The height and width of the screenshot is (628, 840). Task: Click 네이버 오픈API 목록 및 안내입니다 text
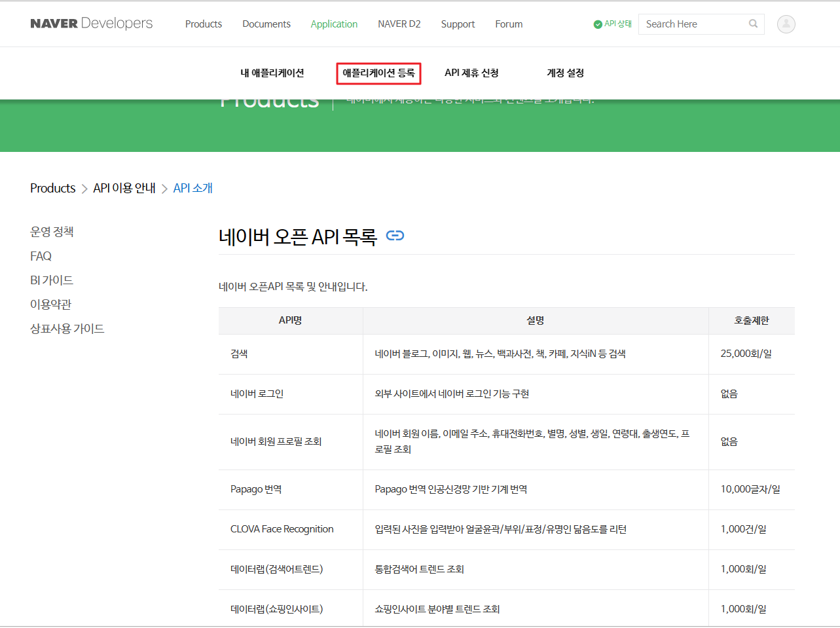pos(293,287)
